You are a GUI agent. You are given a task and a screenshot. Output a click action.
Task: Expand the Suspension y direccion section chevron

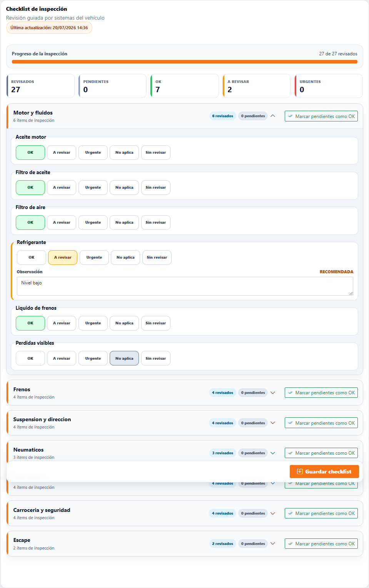click(273, 423)
